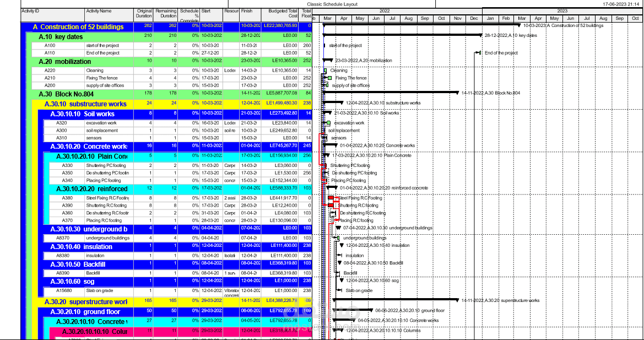Click activity ID A320
Image resolution: width=644 pixels, height=340 pixels.
click(61, 123)
